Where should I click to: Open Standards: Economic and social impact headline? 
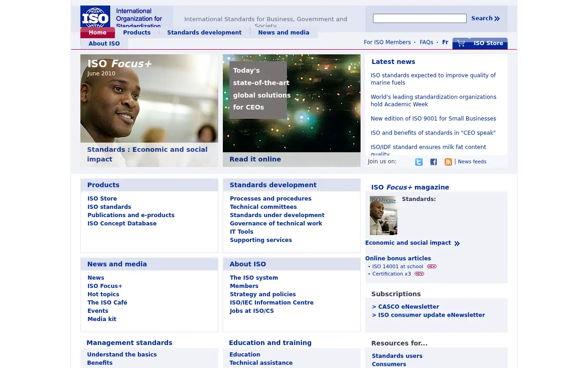pos(147,155)
